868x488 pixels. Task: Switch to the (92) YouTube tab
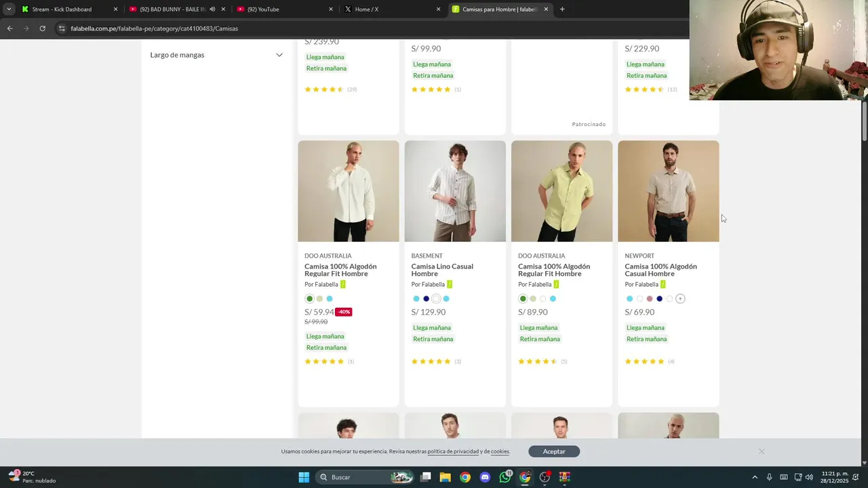pos(284,9)
